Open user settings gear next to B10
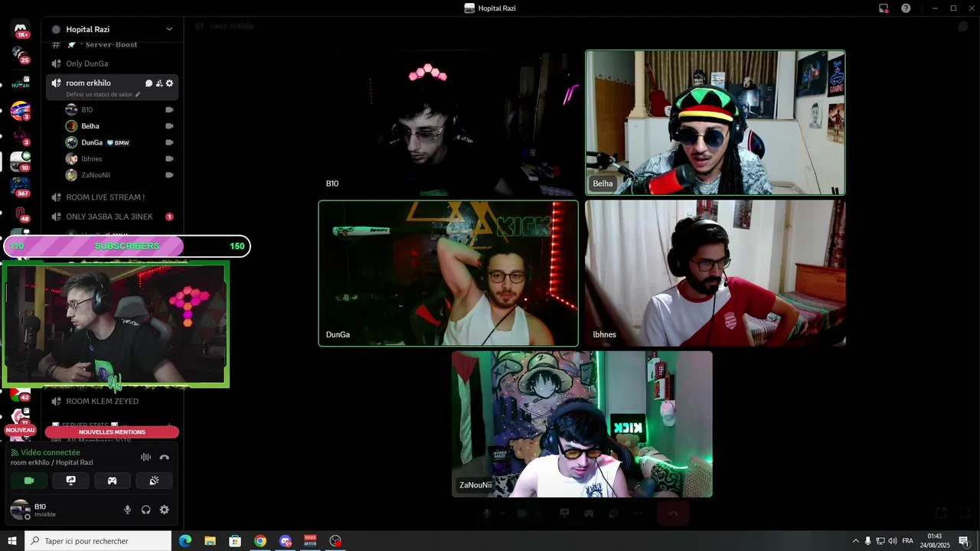This screenshot has width=980, height=551. click(164, 510)
